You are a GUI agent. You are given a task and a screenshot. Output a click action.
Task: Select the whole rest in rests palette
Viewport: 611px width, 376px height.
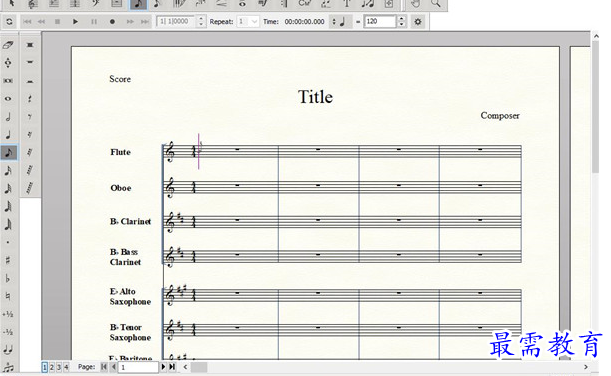point(30,62)
